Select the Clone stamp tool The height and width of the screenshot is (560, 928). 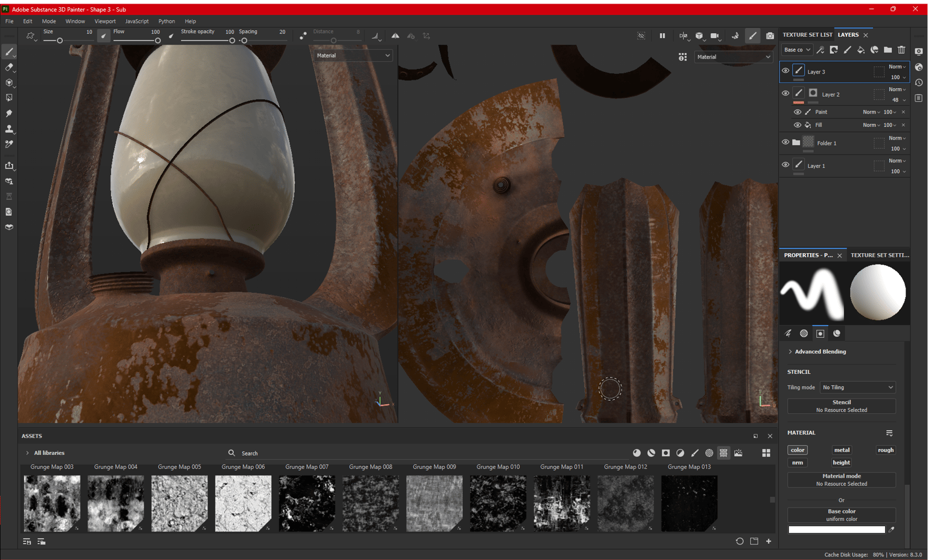coord(9,129)
